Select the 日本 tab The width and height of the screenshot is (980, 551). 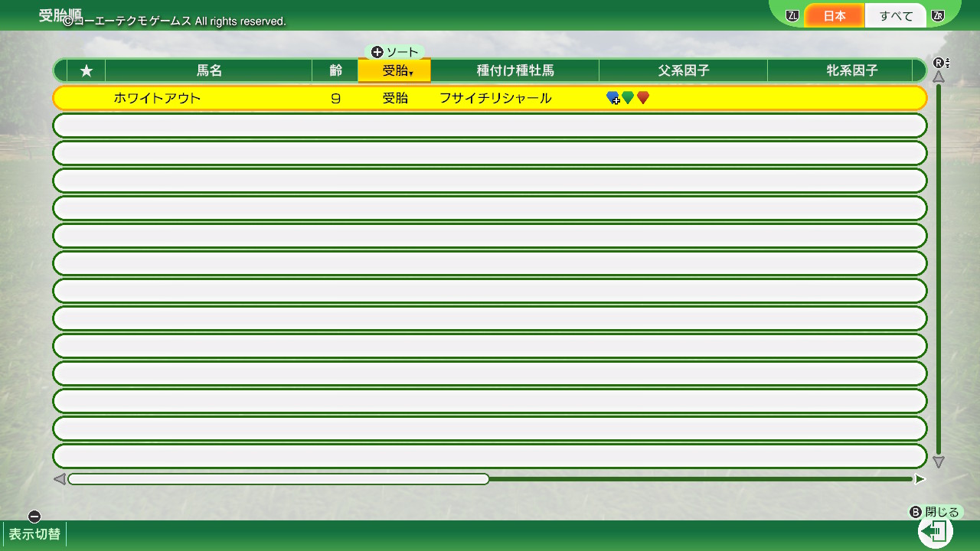[x=835, y=16]
